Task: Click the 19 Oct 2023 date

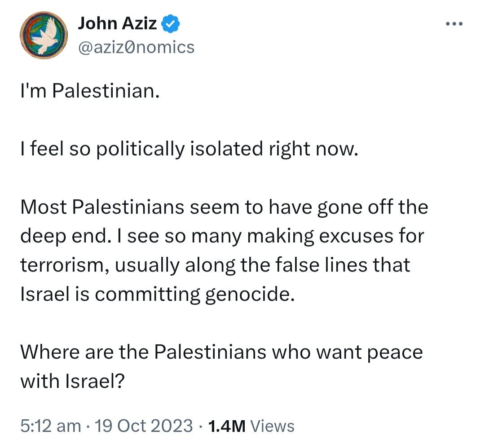Action: click(144, 426)
